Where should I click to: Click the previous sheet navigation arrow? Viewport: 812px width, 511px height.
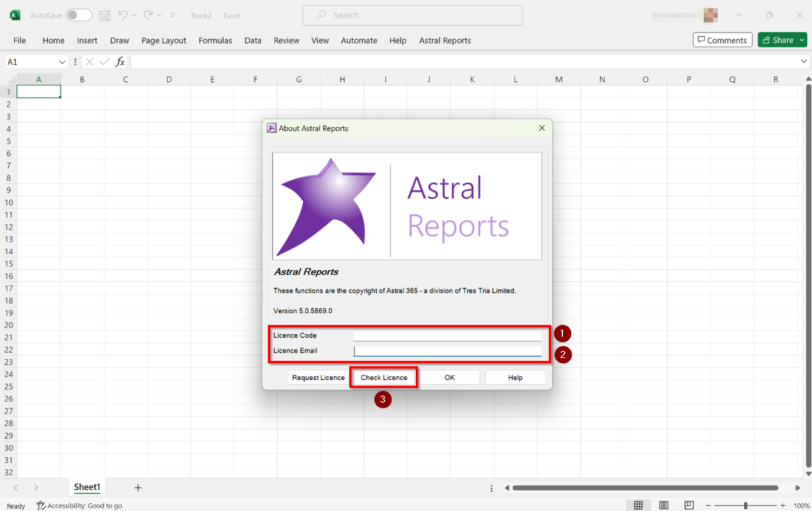pyautogui.click(x=16, y=487)
